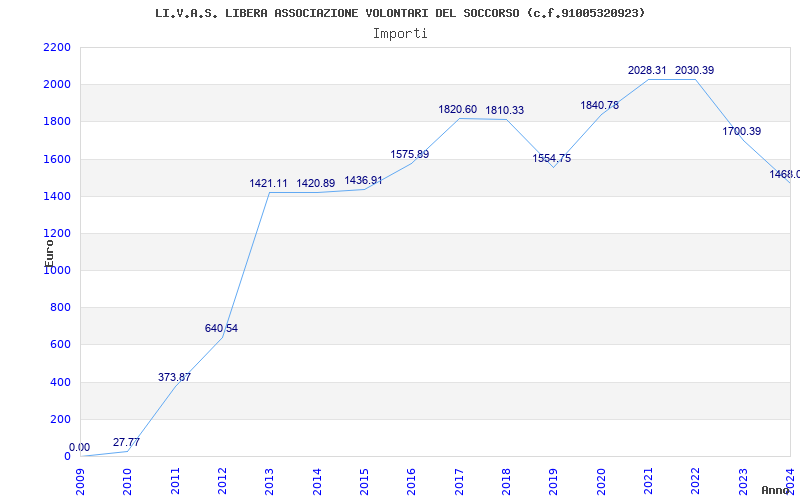
Task: Select the 2028.31 data label
Action: tap(647, 70)
